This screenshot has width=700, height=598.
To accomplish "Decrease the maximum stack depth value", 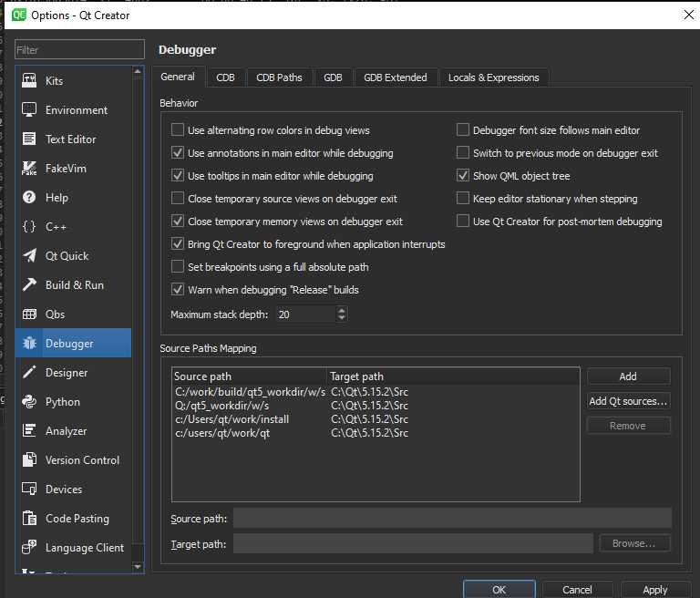I will (x=342, y=318).
